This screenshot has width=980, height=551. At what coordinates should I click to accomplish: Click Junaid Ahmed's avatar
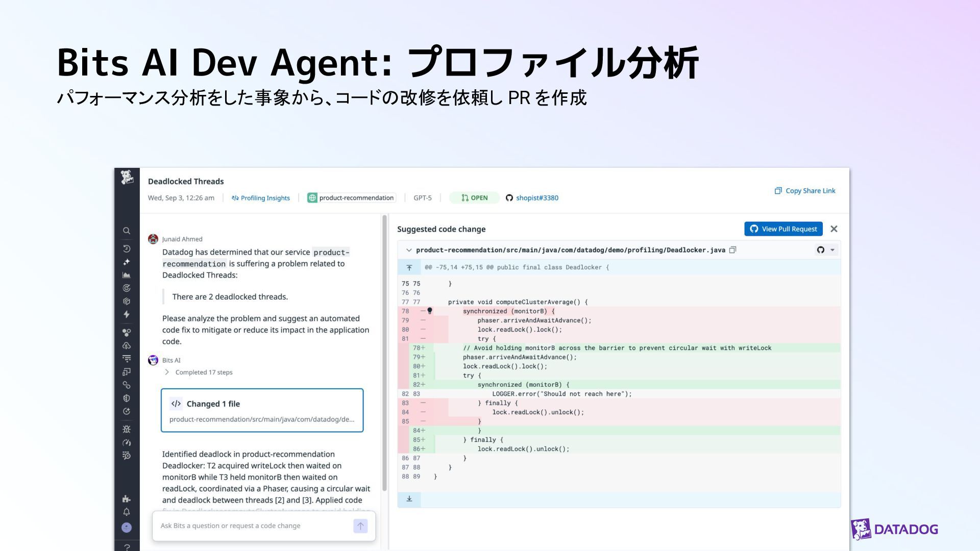pos(153,239)
